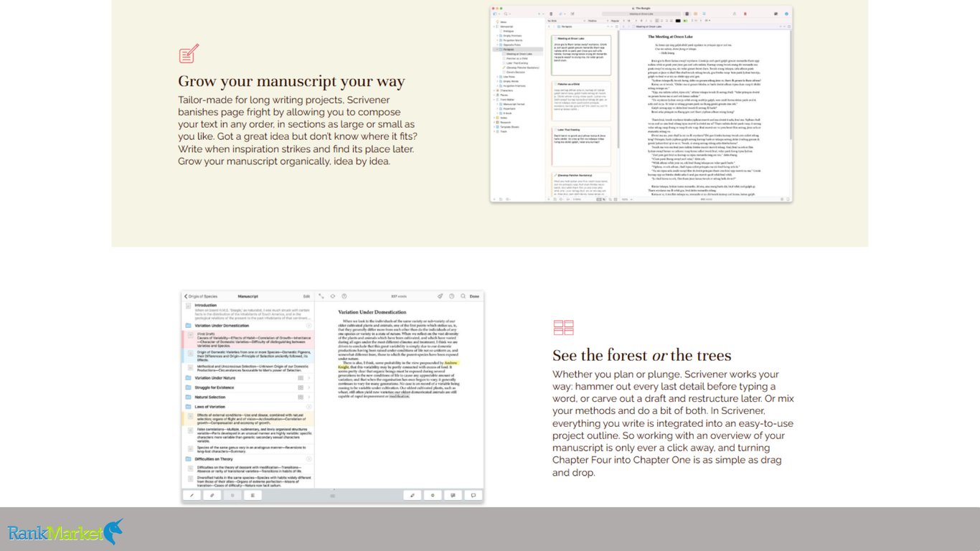Screen dimensions: 980x551
Task: Select the blue outliner view icon in Mac toolbar
Action: point(704,14)
